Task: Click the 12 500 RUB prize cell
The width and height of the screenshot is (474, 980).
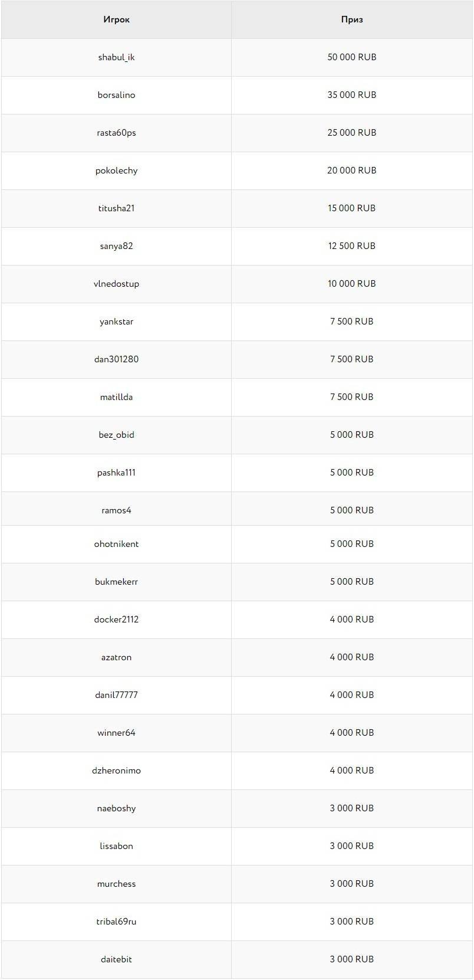Action: [x=351, y=246]
